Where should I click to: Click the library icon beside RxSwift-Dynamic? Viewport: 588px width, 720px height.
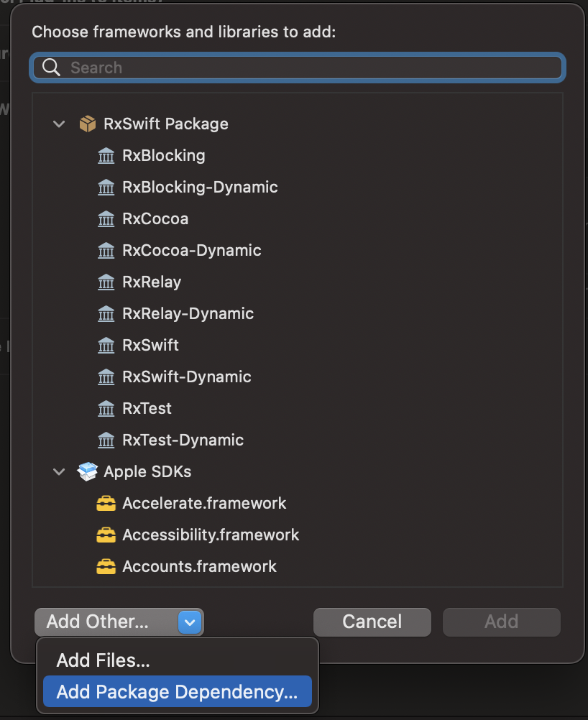106,377
